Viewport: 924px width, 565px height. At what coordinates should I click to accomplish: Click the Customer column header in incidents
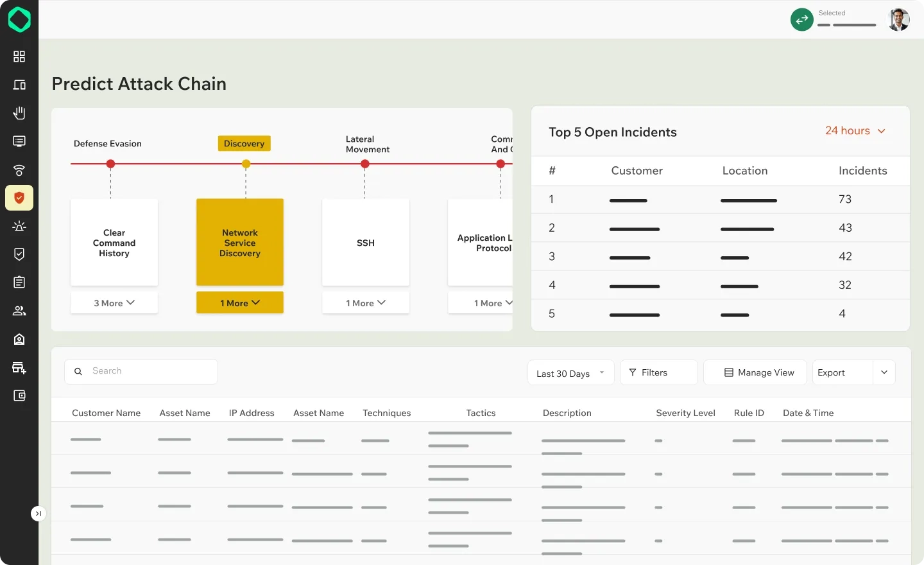(x=637, y=171)
